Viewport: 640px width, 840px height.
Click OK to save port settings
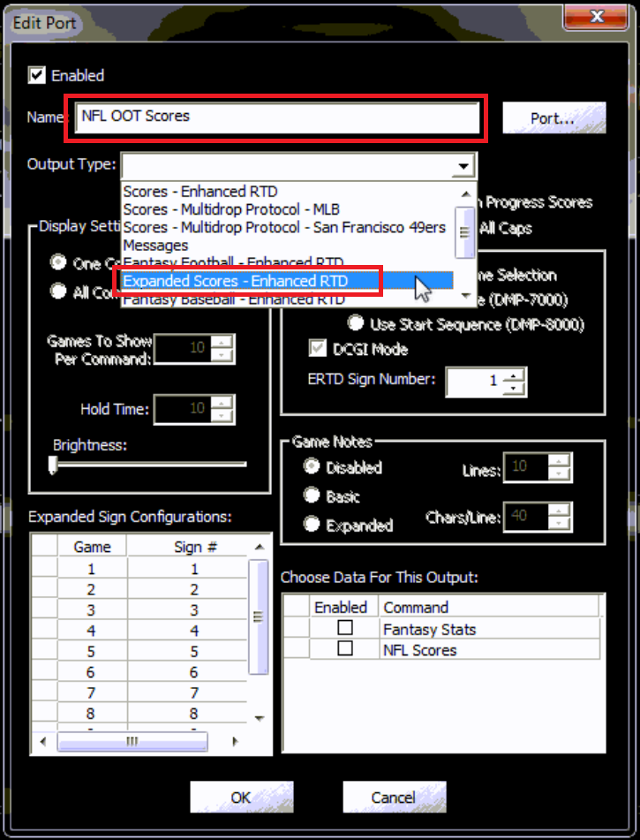tap(241, 798)
